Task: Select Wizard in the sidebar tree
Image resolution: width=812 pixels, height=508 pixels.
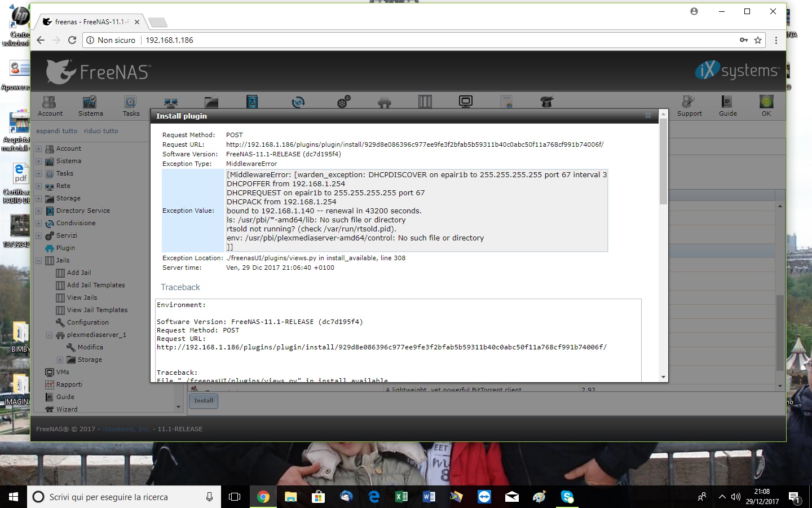Action: click(x=67, y=409)
